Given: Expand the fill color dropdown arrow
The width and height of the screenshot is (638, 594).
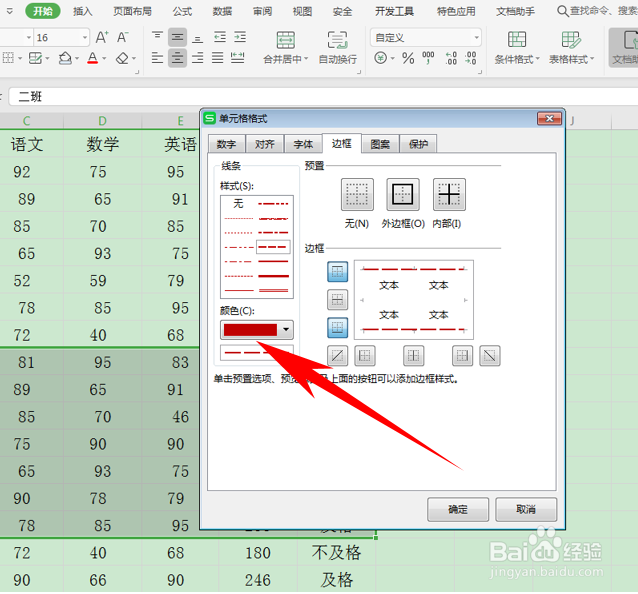Looking at the screenshot, I should (77, 59).
